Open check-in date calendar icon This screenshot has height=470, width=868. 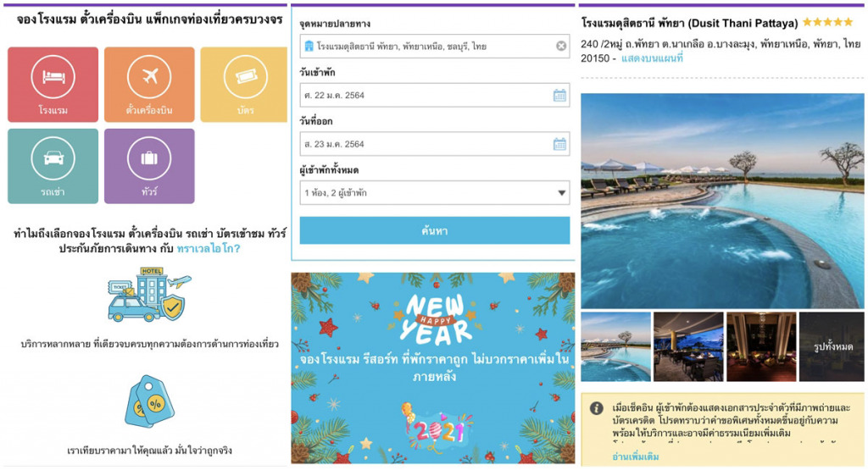pyautogui.click(x=559, y=95)
